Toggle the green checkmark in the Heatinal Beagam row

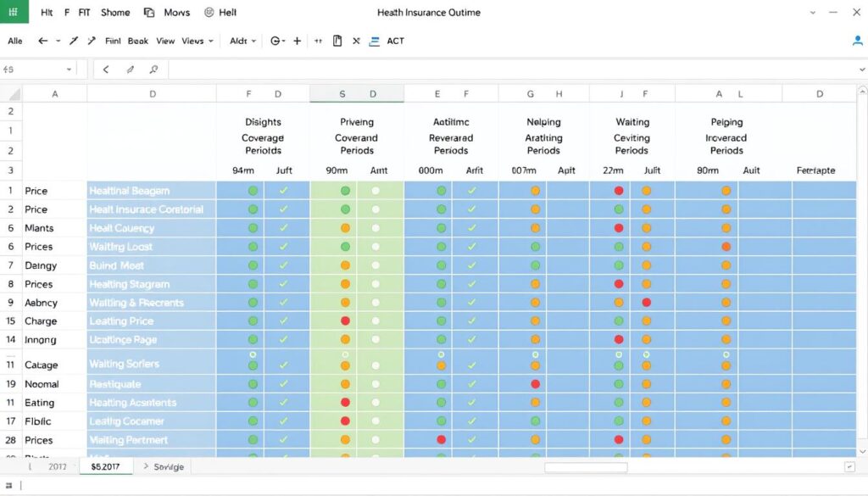pos(283,191)
